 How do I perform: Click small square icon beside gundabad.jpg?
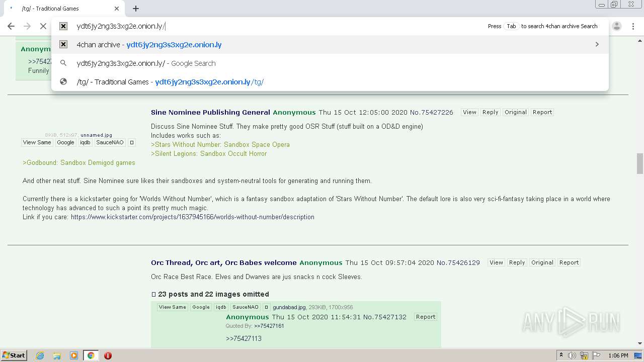point(267,307)
